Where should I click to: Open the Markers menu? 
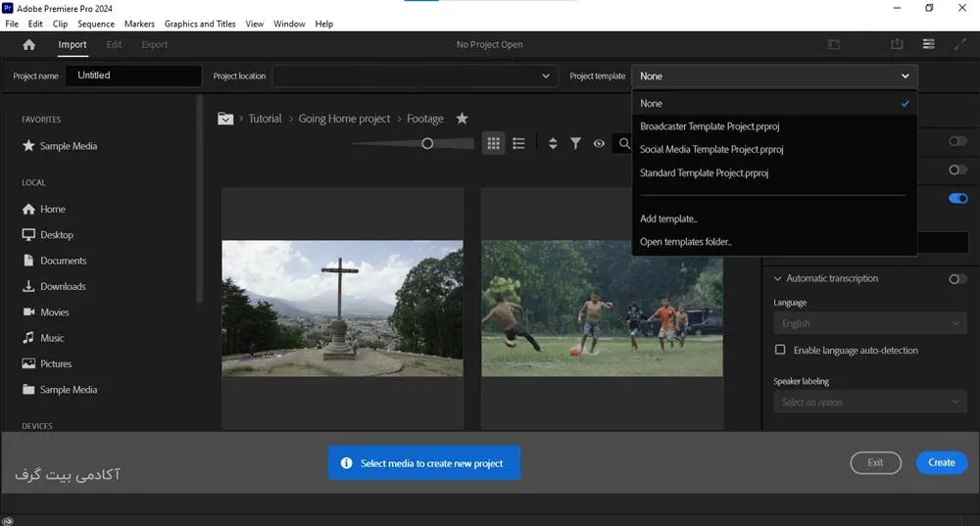tap(139, 24)
